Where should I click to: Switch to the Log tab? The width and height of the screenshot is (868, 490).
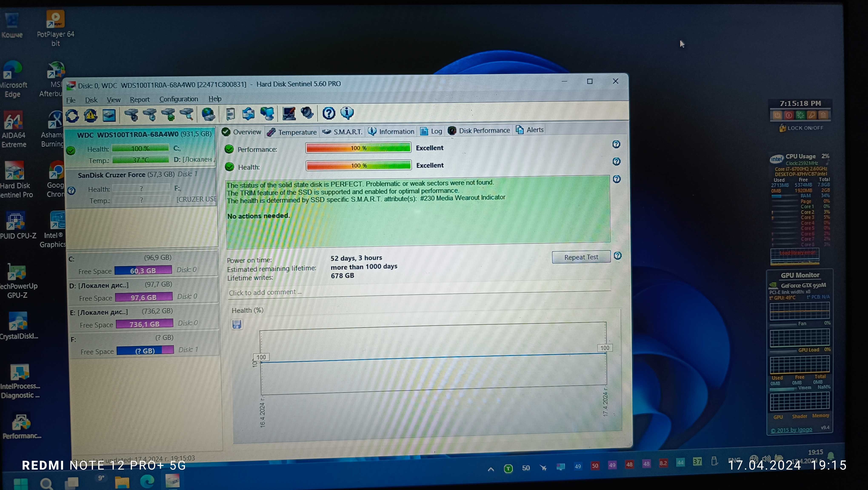point(431,131)
